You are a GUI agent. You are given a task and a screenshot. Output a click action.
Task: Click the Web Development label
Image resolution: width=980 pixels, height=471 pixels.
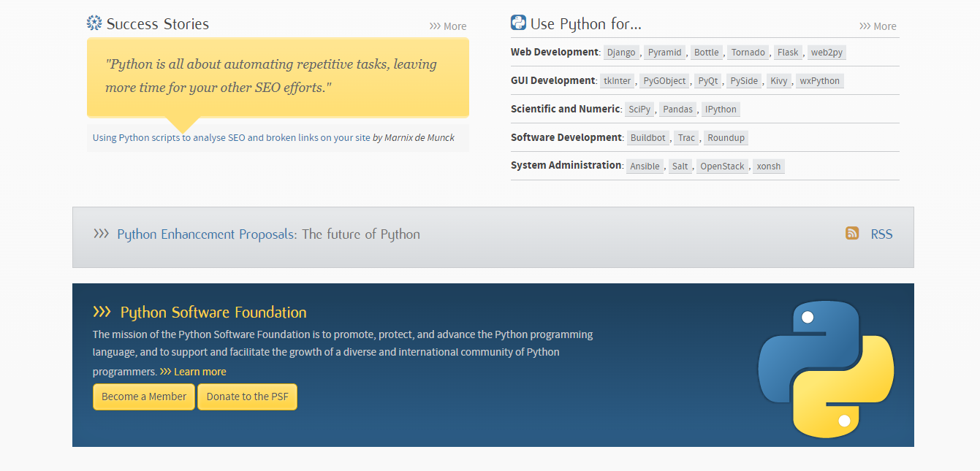555,52
